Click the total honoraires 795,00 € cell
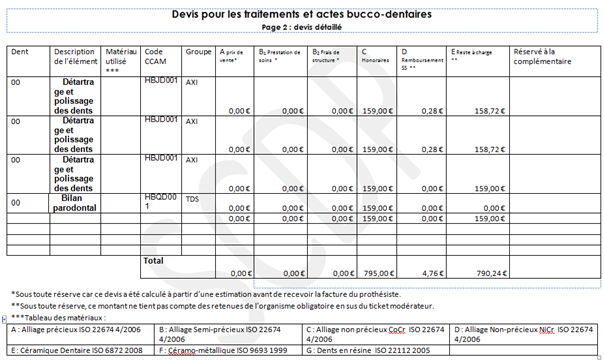 click(x=377, y=267)
